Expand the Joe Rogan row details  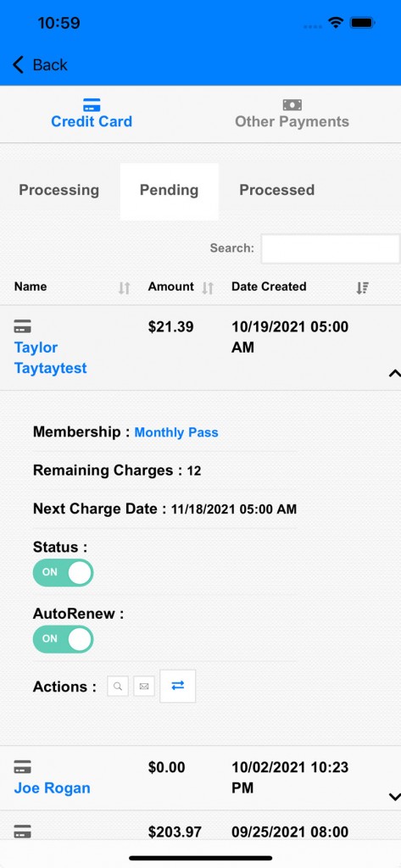[394, 797]
